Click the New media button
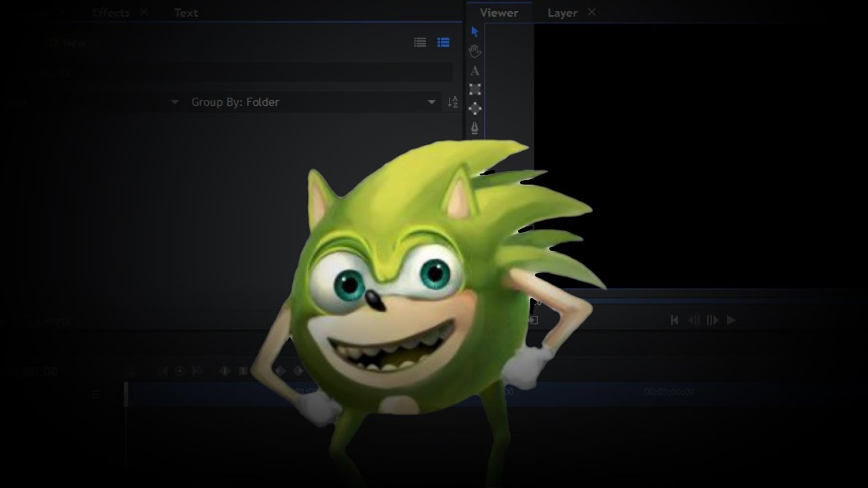The width and height of the screenshot is (868, 488). point(68,43)
